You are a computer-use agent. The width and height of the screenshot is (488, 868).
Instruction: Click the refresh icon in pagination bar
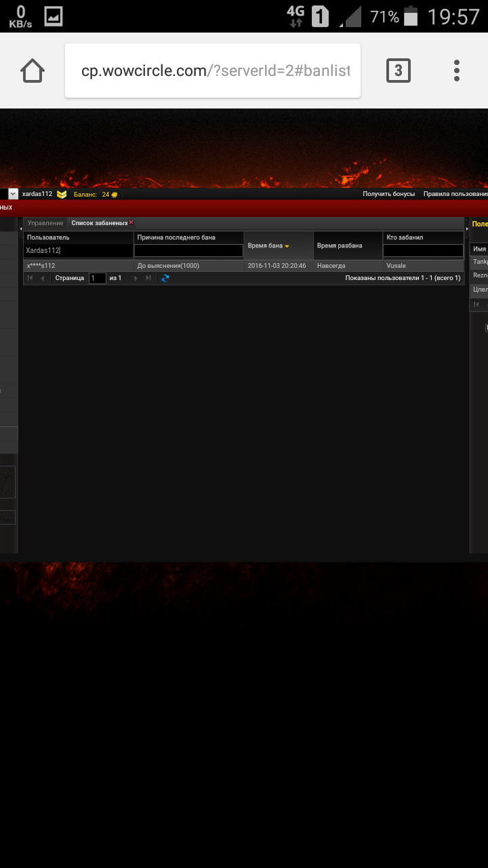coord(165,278)
